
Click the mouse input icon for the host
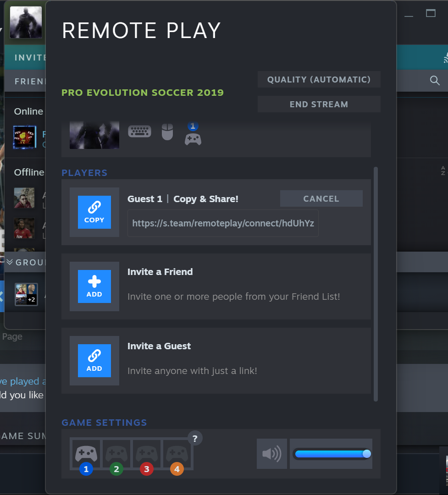[x=167, y=131]
